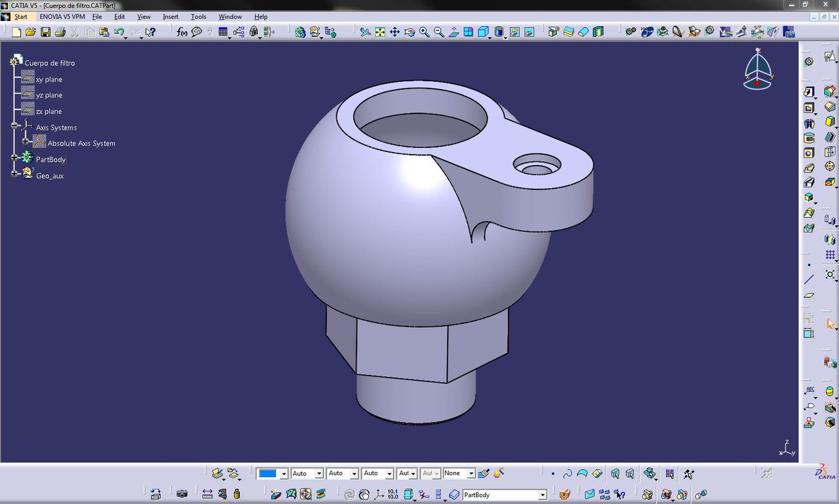Open the Help menu
This screenshot has height=504, width=839.
tap(261, 16)
